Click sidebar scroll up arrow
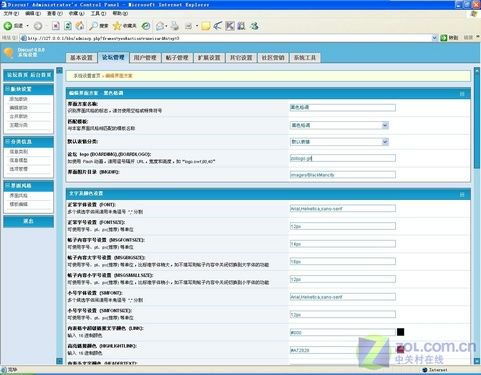This screenshot has width=481, height=375. point(59,70)
